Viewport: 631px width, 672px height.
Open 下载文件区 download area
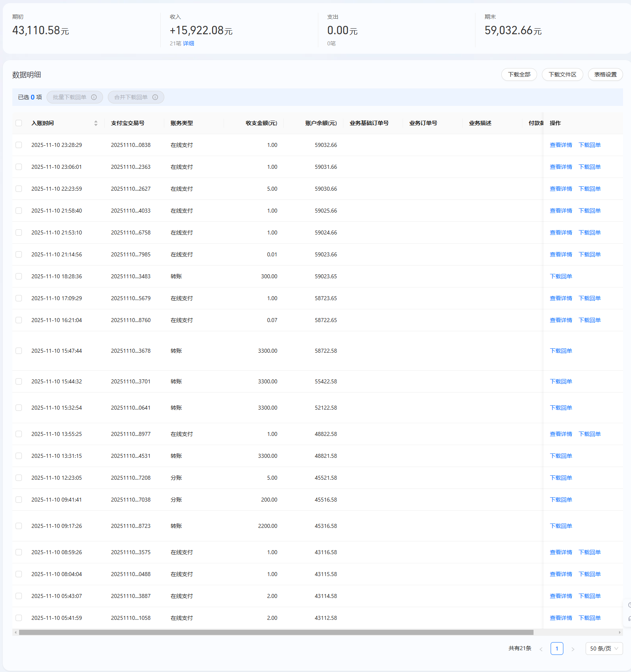point(562,74)
